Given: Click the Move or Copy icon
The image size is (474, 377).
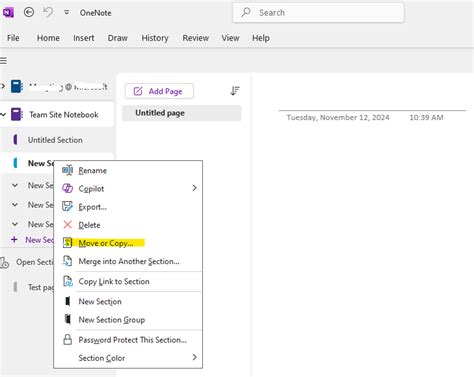Looking at the screenshot, I should coord(67,243).
